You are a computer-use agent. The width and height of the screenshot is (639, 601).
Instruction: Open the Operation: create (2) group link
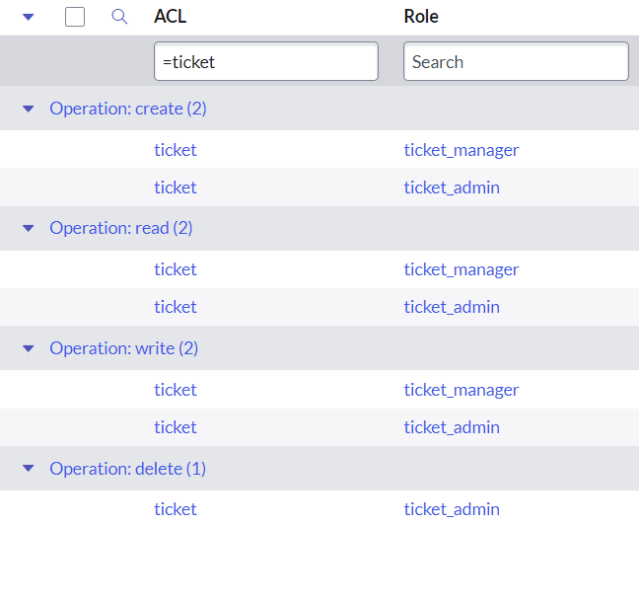pyautogui.click(x=128, y=108)
